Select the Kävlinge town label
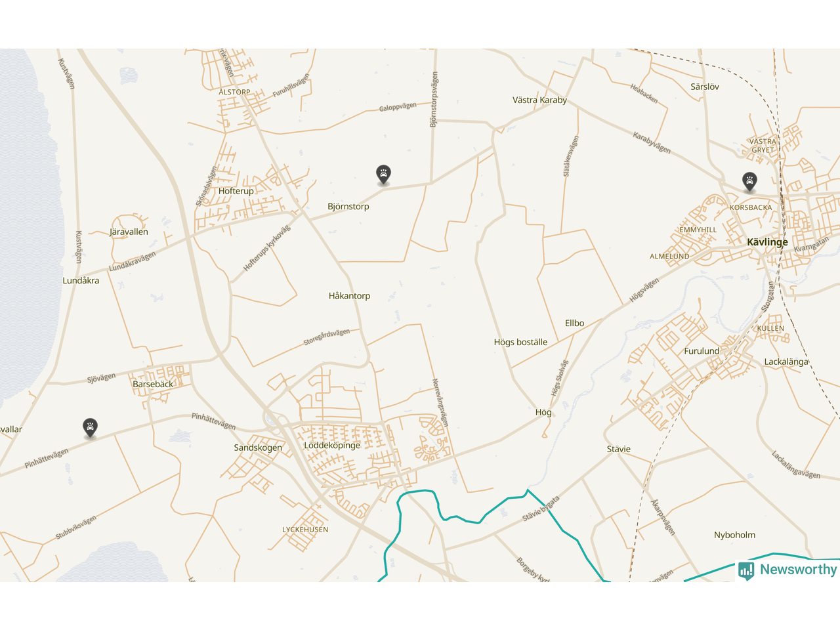 [x=767, y=242]
